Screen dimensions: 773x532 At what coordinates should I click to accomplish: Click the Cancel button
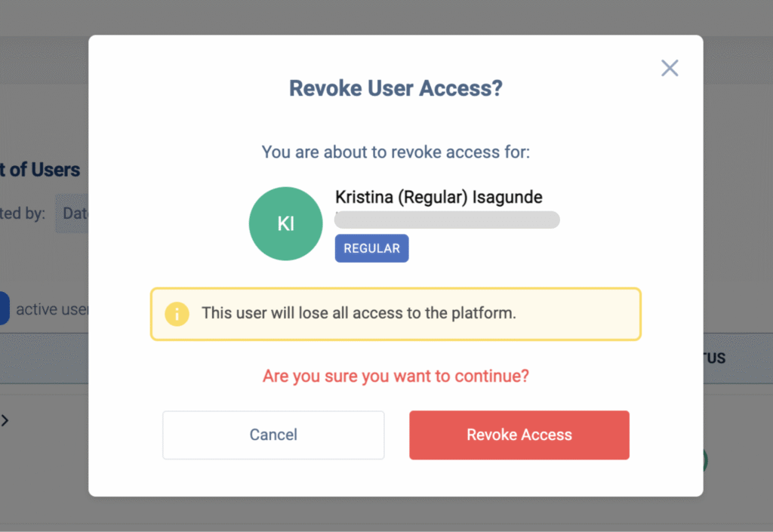[273, 435]
